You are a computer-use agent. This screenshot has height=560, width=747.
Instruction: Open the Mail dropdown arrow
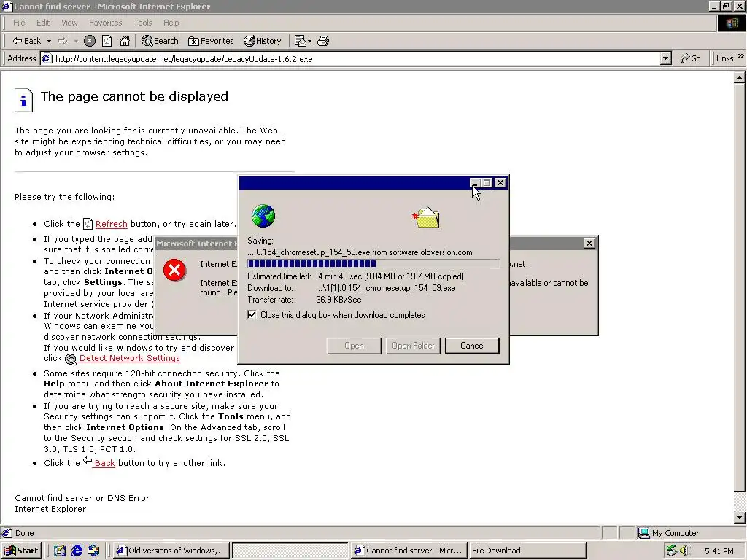click(309, 41)
